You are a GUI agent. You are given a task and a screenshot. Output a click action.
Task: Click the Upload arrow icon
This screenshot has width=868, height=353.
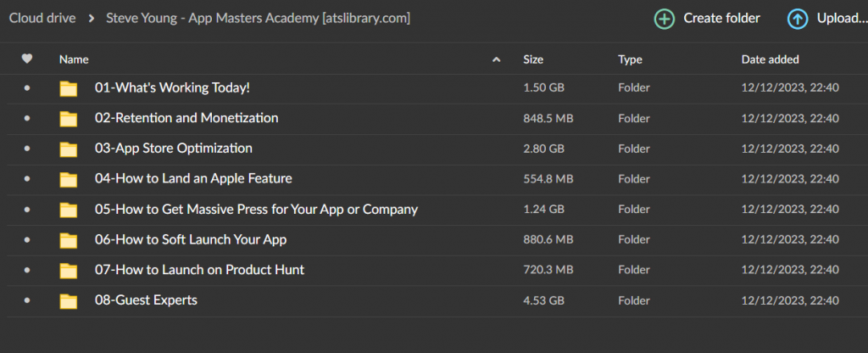[797, 19]
